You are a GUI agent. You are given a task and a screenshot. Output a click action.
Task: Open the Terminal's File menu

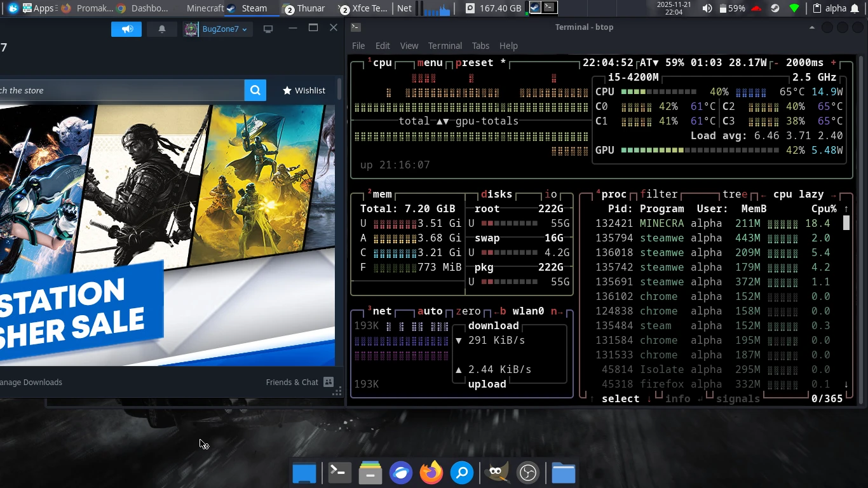click(x=358, y=45)
